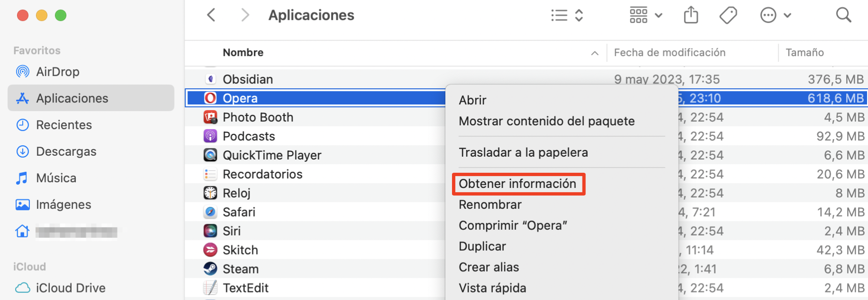Click the Siri file name
The image size is (868, 300).
coord(232,231)
